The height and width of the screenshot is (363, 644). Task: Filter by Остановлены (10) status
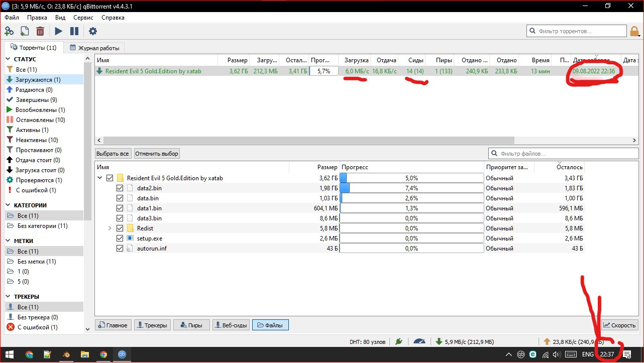click(45, 119)
